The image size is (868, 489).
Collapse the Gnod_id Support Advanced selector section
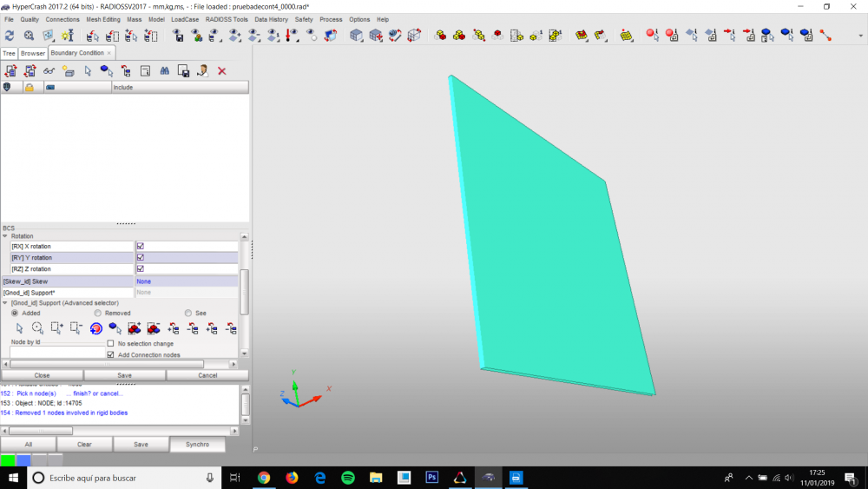[5, 303]
